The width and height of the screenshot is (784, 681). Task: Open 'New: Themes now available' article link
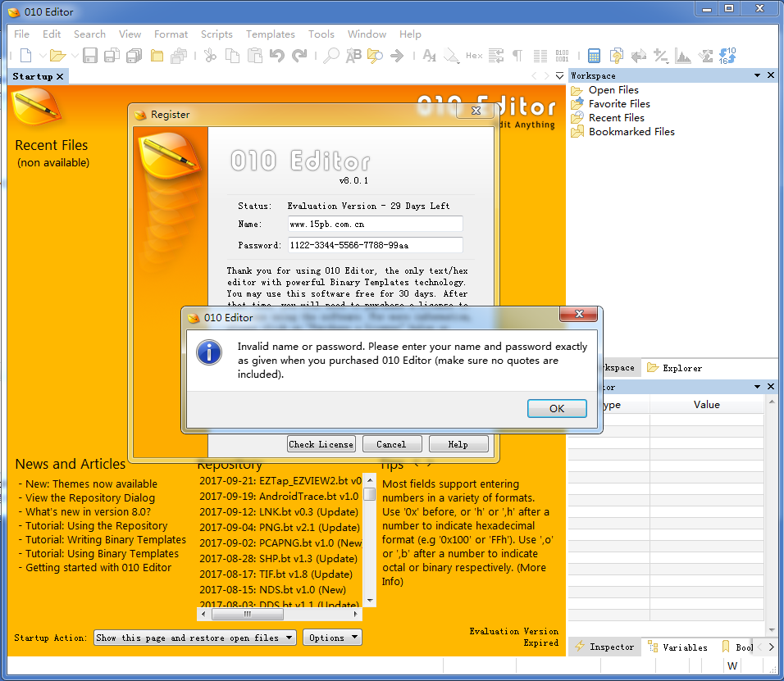point(91,484)
